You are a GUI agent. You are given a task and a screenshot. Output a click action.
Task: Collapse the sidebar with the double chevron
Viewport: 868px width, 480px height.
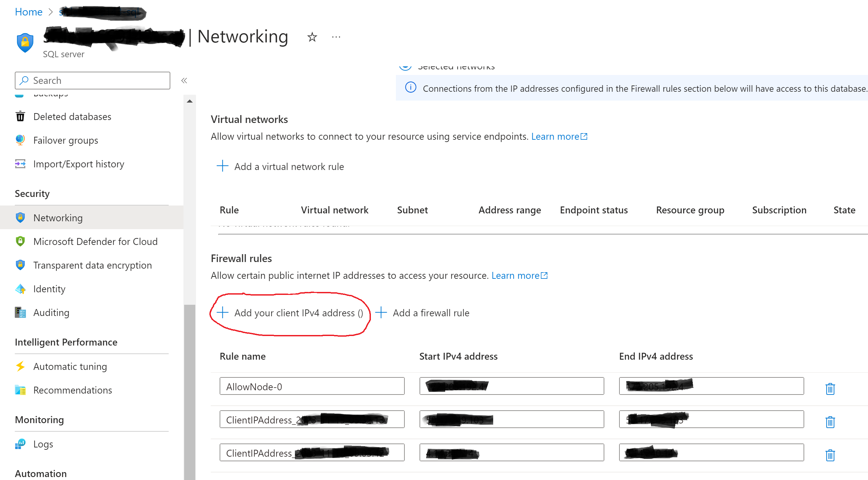184,81
